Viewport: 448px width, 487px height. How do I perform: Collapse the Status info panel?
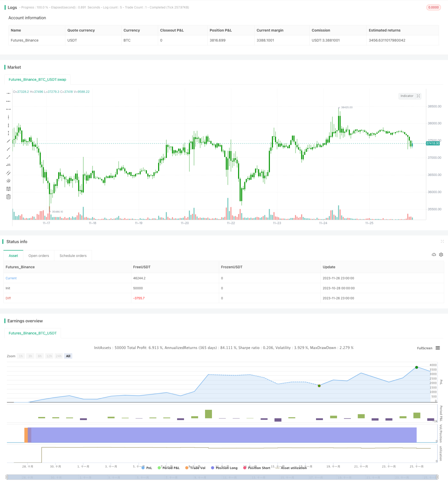tap(442, 241)
